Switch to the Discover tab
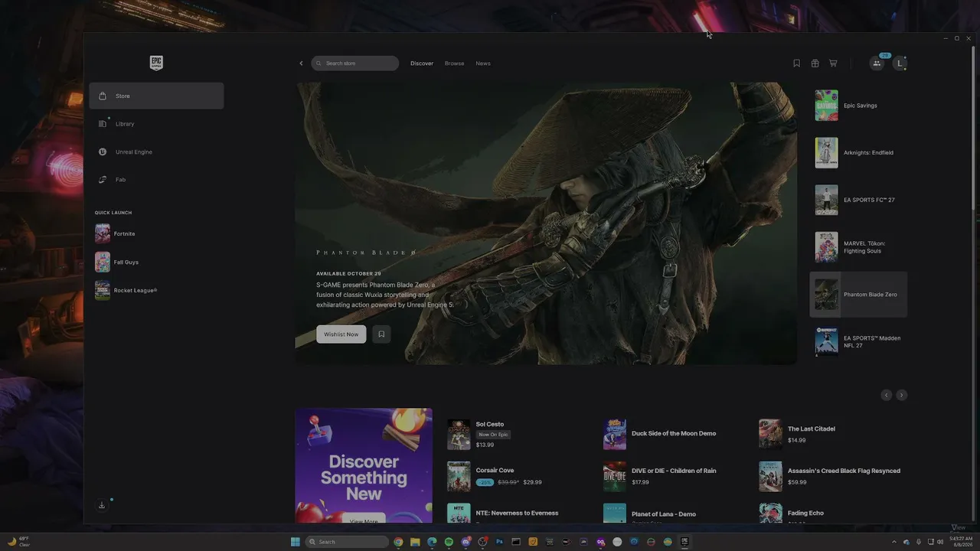980x551 pixels. [x=422, y=64]
